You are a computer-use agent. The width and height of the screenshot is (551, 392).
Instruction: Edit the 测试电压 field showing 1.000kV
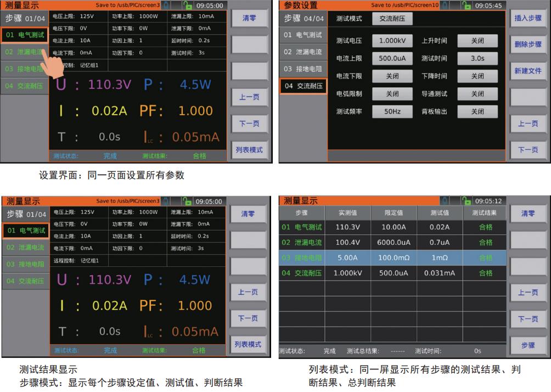(392, 41)
